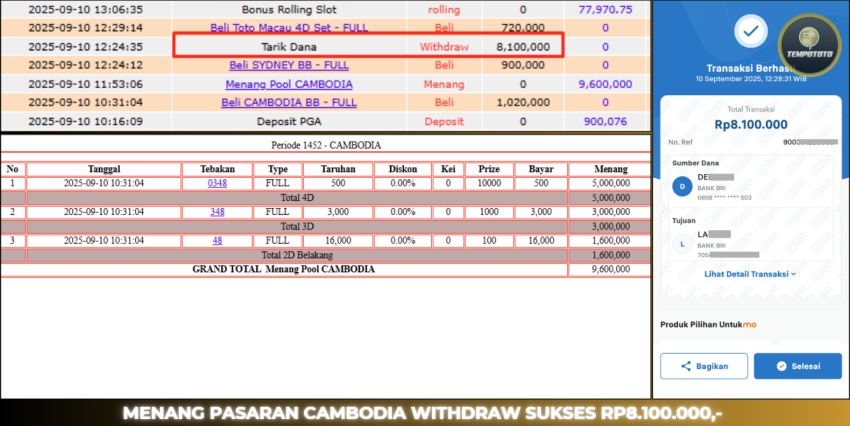Open the Beli SYDNEY BB - FULL link
Screen dimensions: 850x426
pyautogui.click(x=289, y=65)
